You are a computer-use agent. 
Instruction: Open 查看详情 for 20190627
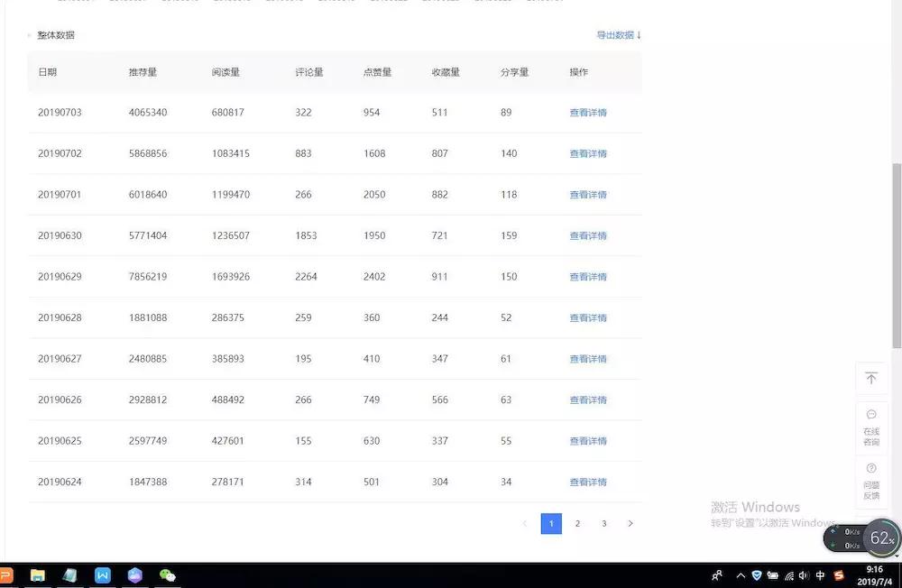pyautogui.click(x=588, y=359)
